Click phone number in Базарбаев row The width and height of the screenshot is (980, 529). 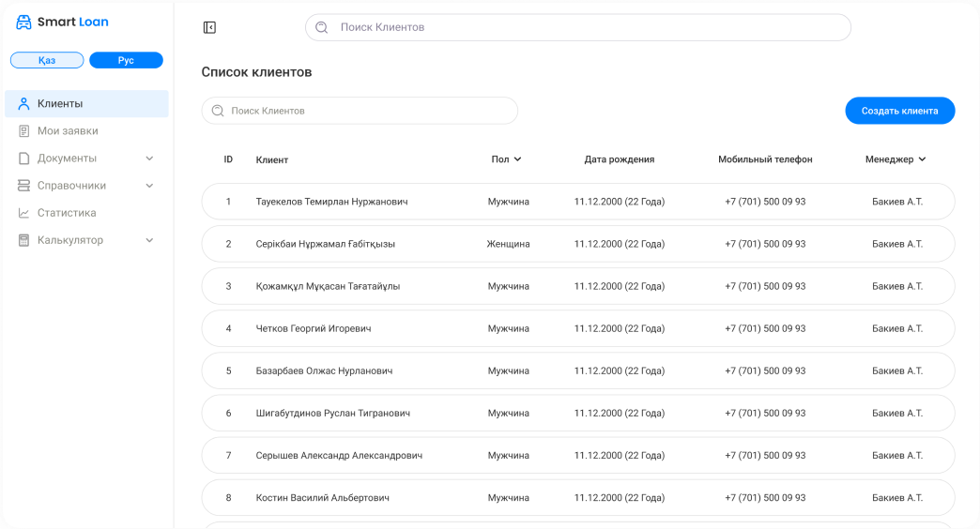pos(765,371)
